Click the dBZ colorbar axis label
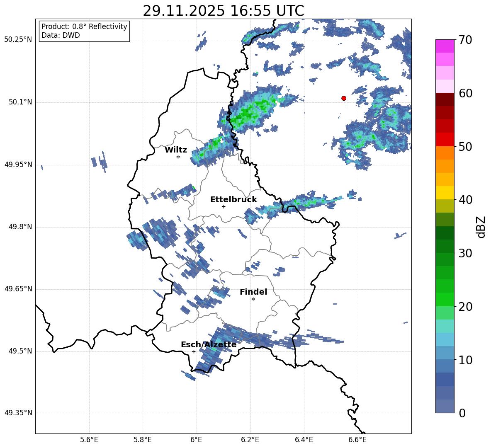Image resolution: width=491 pixels, height=448 pixels. (481, 227)
